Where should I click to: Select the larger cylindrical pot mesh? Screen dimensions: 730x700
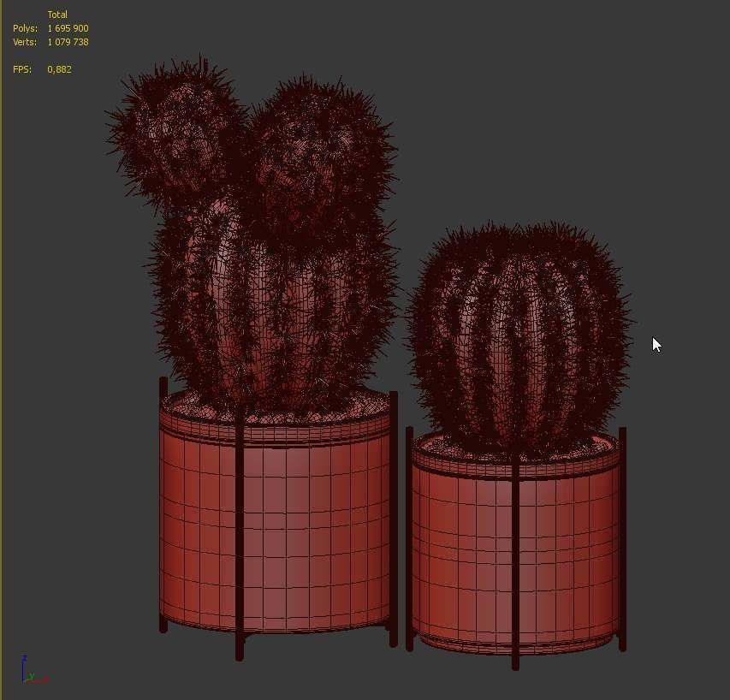pos(275,517)
